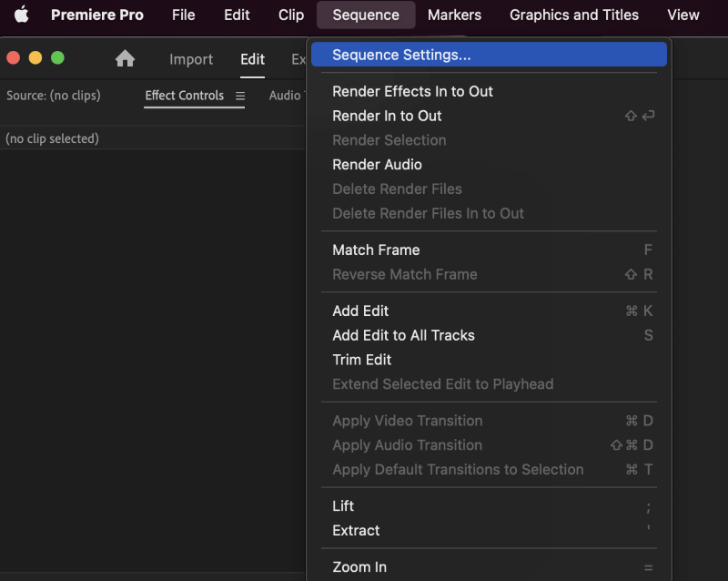
Task: Choose Trim Edit
Action: pyautogui.click(x=489, y=360)
